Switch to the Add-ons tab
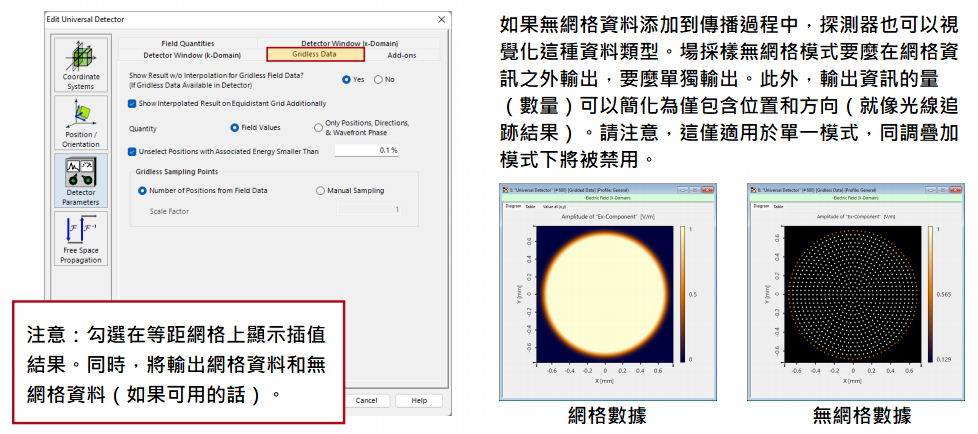 click(402, 54)
